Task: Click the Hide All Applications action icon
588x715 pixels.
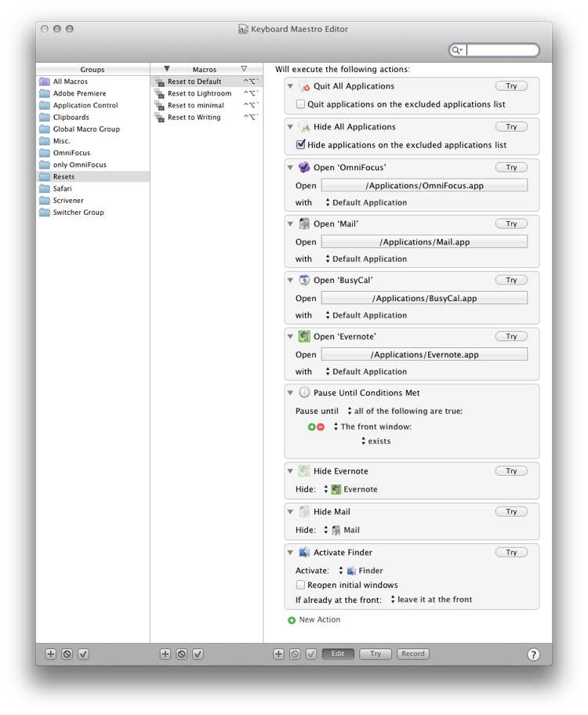Action: [304, 127]
